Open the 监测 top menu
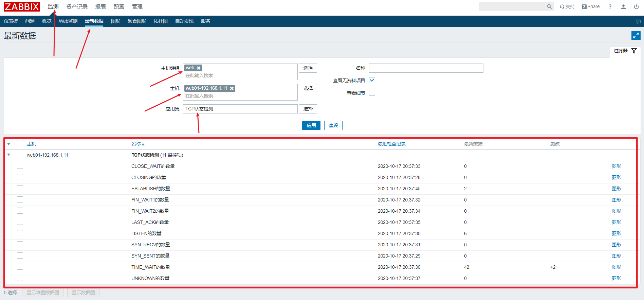Screen dimensions: 644x300 [53, 7]
